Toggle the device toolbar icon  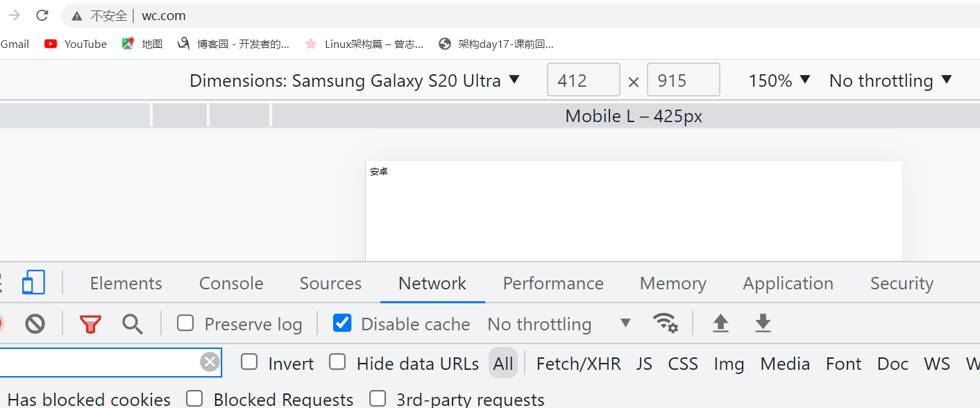pos(33,283)
